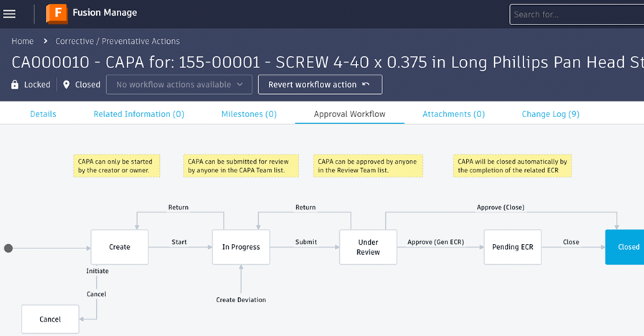Select the blue Closed workflow state
The height and width of the screenshot is (336, 644).
click(x=625, y=247)
